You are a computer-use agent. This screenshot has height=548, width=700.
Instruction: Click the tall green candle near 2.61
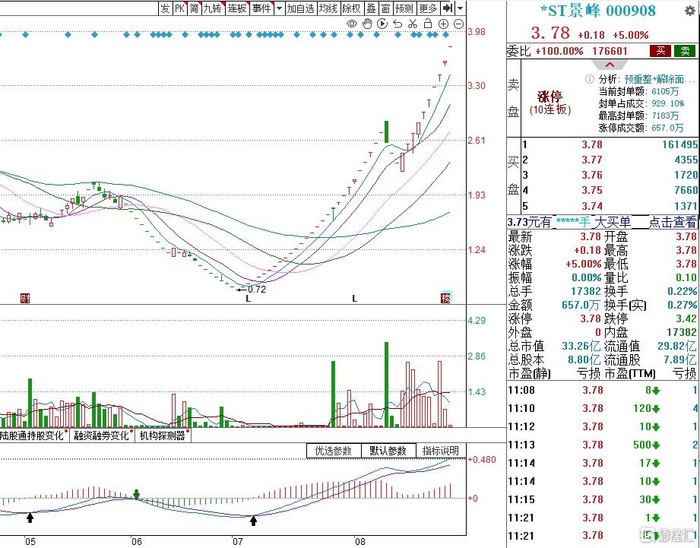pyautogui.click(x=386, y=132)
